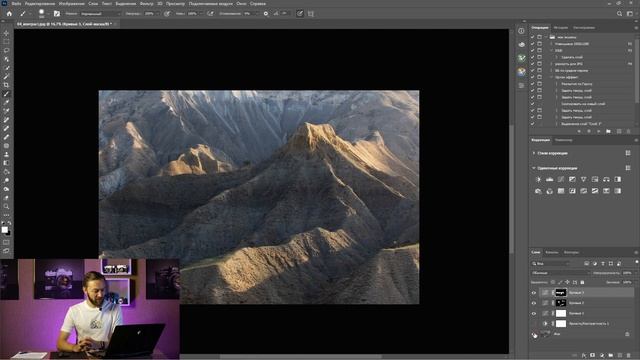Click the Search magnifier icon top right
640x360 pixels.
[x=619, y=13]
